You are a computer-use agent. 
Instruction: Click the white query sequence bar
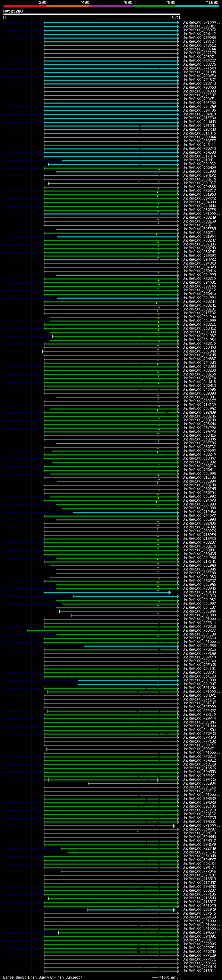[92, 14]
